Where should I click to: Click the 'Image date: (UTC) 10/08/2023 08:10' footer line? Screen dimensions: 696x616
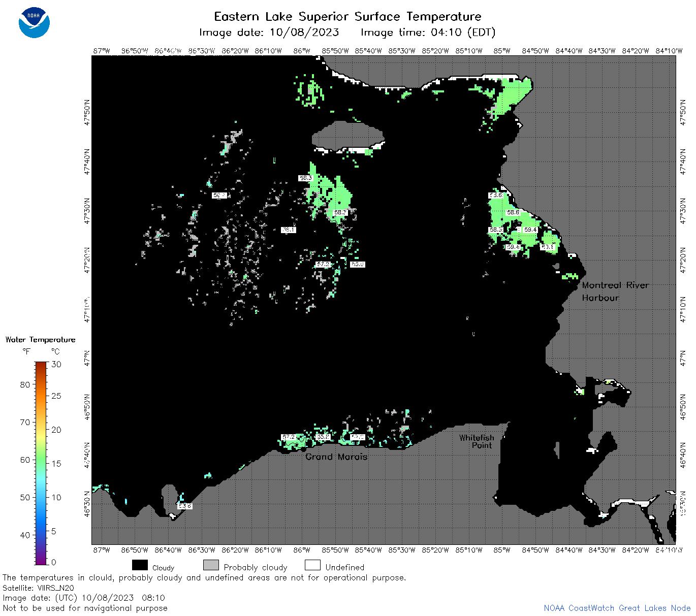tap(84, 598)
